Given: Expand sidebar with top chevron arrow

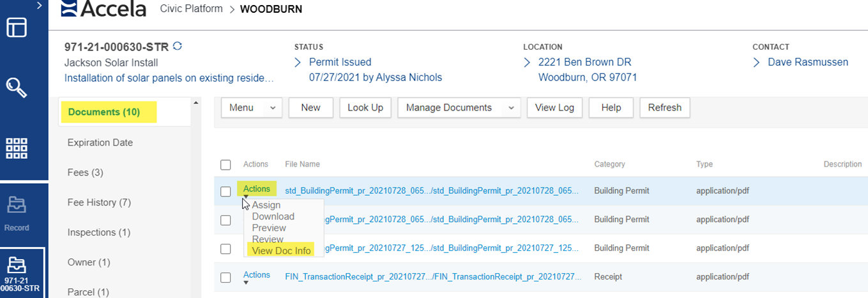Looking at the screenshot, I should tap(40, 6).
